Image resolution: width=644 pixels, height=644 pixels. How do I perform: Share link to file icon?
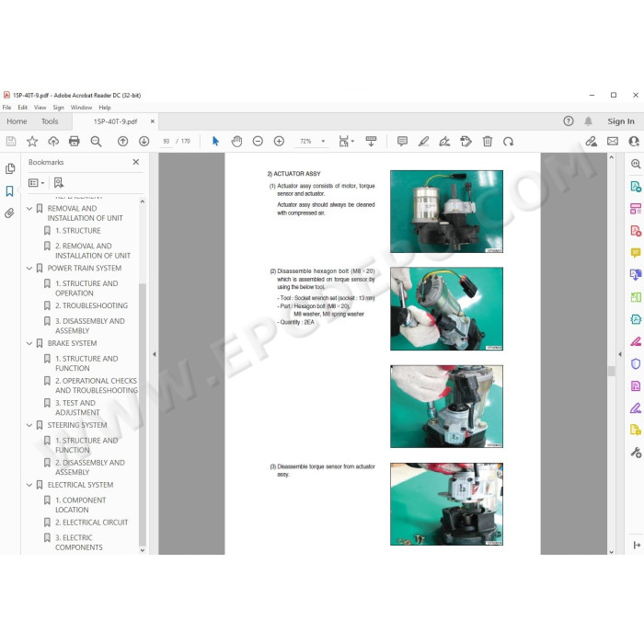click(591, 142)
